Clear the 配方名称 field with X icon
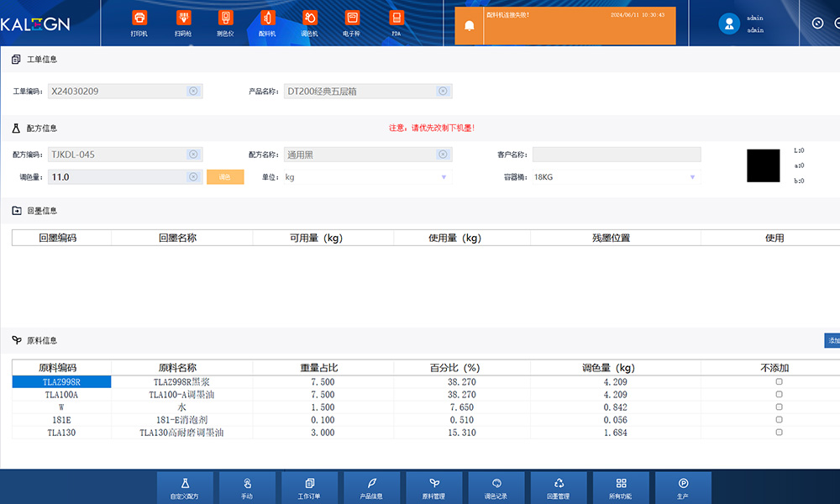 pyautogui.click(x=443, y=155)
